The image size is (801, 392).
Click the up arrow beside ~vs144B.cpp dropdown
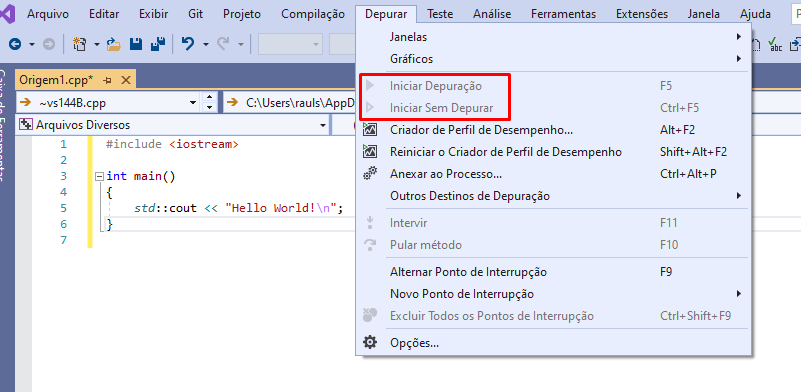(208, 97)
